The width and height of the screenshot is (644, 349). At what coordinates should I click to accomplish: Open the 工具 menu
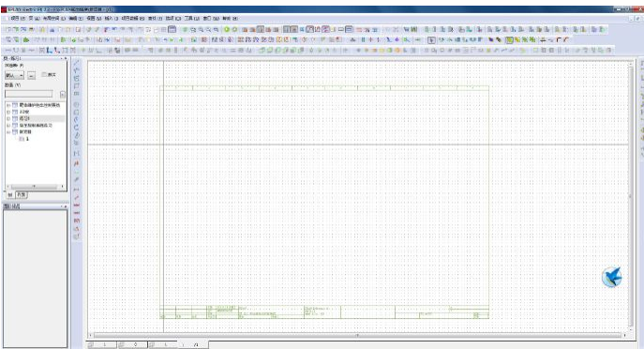(x=192, y=19)
